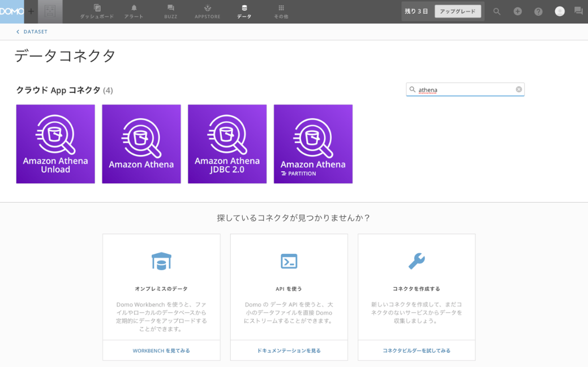
Task: Click the データコネクタ page title
Action: 65,56
